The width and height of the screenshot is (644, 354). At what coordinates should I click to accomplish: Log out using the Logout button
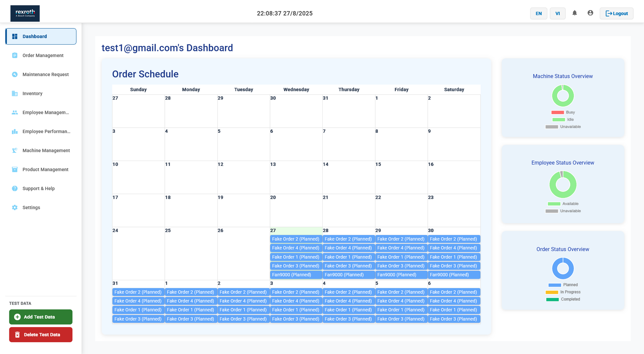pos(616,13)
